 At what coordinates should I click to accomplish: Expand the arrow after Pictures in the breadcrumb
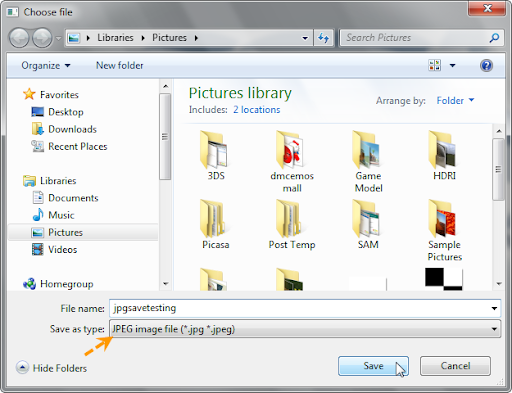click(x=196, y=38)
